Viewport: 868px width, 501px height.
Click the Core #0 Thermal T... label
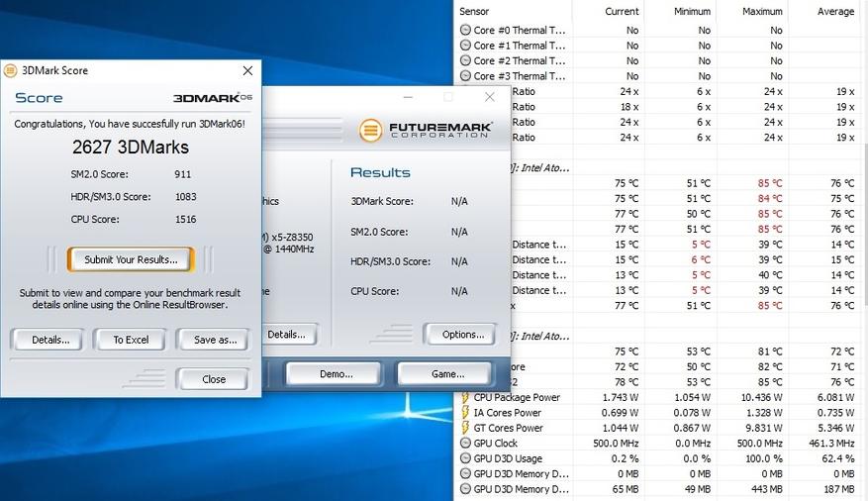coord(520,31)
